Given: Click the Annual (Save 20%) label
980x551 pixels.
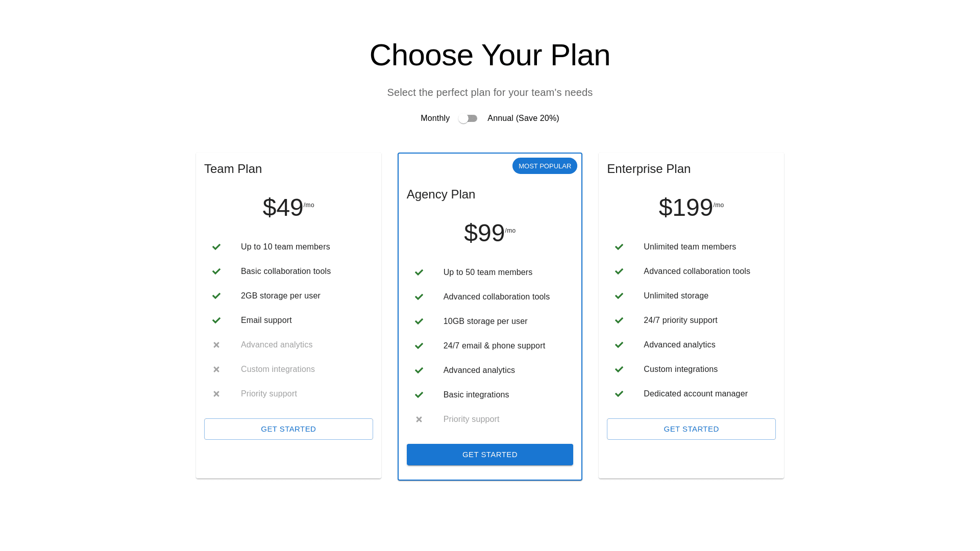Looking at the screenshot, I should [x=523, y=118].
